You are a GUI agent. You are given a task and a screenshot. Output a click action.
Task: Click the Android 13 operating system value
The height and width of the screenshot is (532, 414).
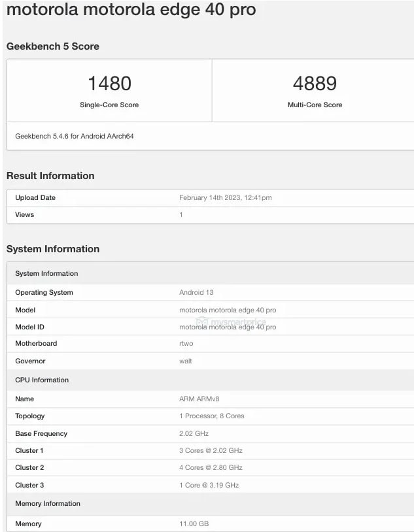click(x=196, y=292)
